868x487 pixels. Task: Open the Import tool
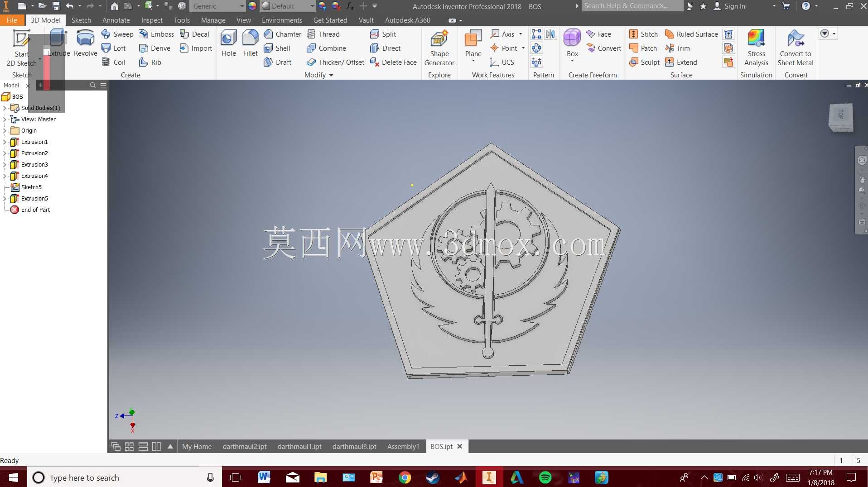tap(196, 48)
